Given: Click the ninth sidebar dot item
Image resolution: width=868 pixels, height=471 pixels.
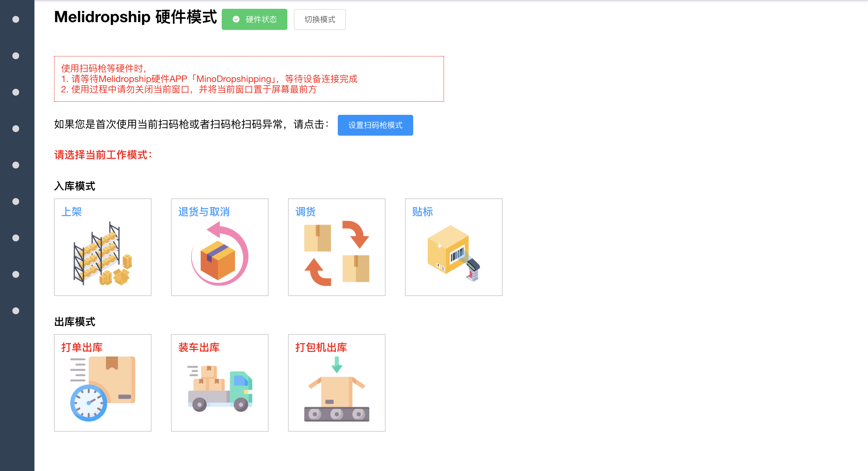Looking at the screenshot, I should (x=16, y=311).
